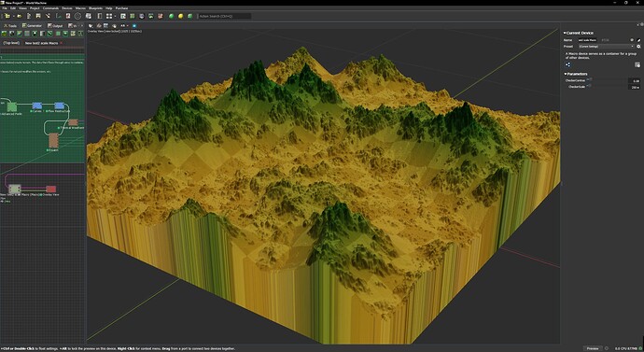
Task: Open the Devices menu
Action: point(67,8)
